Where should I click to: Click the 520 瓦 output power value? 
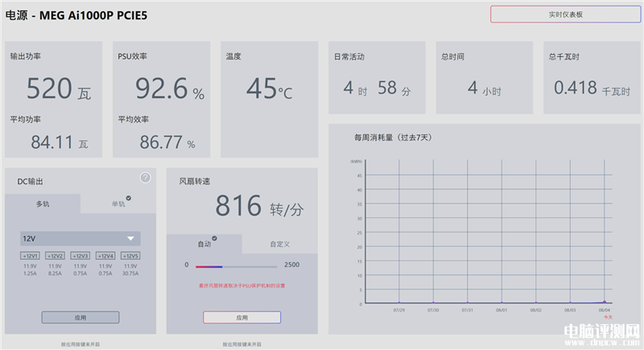(59, 89)
